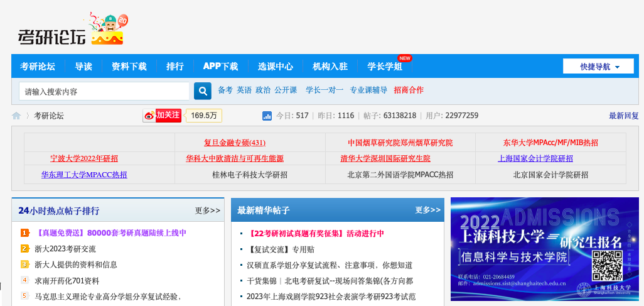Click the blue search magnifier button
The height and width of the screenshot is (306, 644).
(x=203, y=91)
